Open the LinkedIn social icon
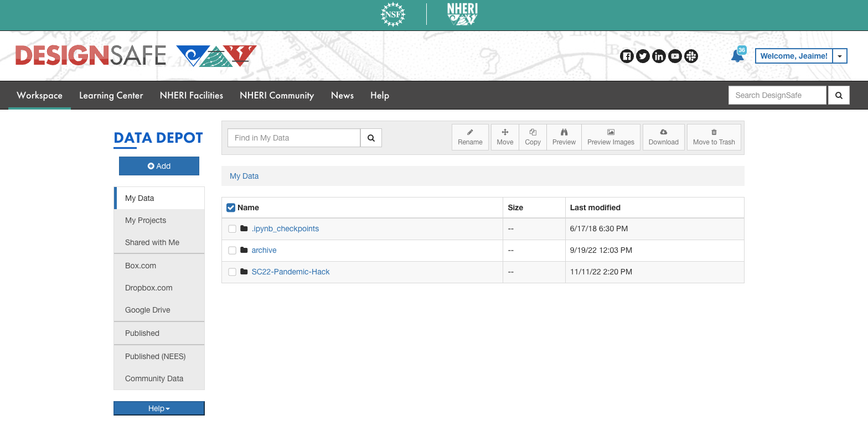Screen dimensions: 868x431 pos(659,56)
